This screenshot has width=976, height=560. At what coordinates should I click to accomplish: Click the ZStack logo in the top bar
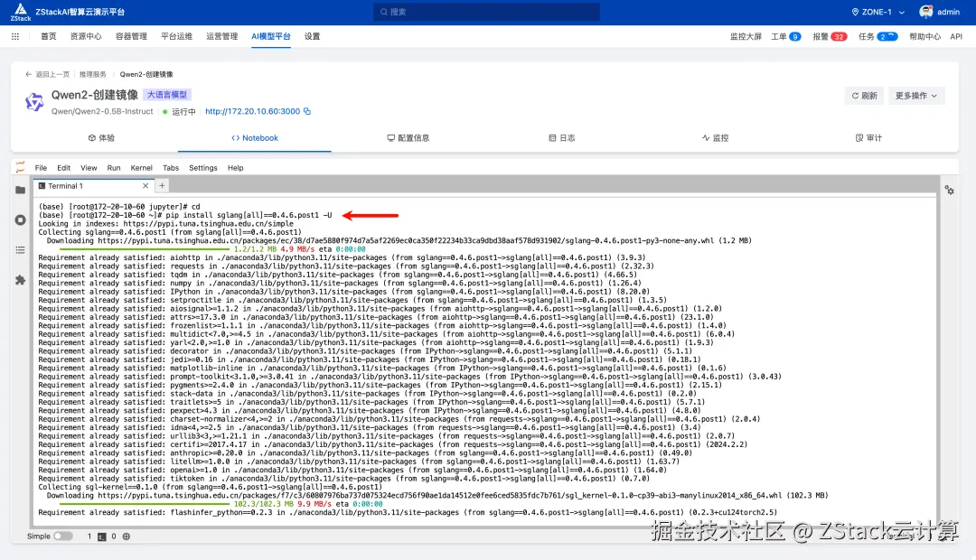tap(20, 11)
